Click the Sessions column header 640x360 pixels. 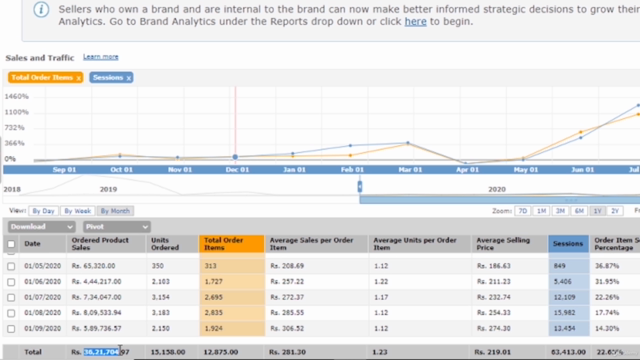click(568, 244)
